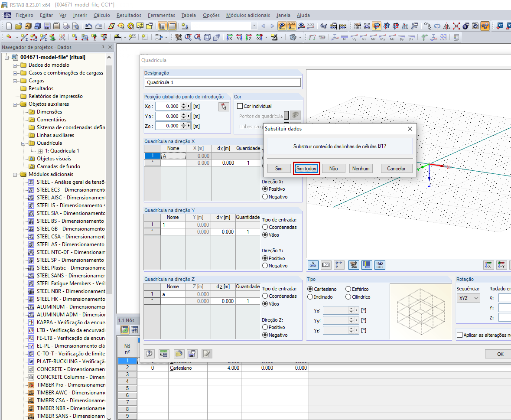
Task: Click the view in X direction icon
Action: (x=488, y=265)
